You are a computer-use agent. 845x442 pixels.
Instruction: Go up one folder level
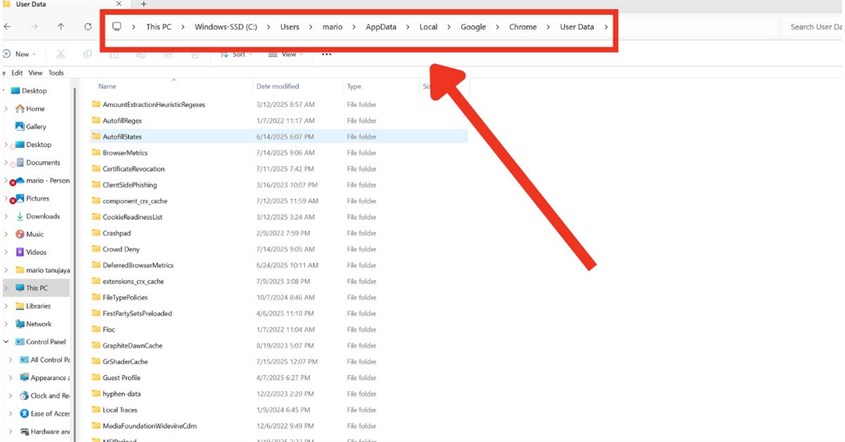[x=61, y=26]
